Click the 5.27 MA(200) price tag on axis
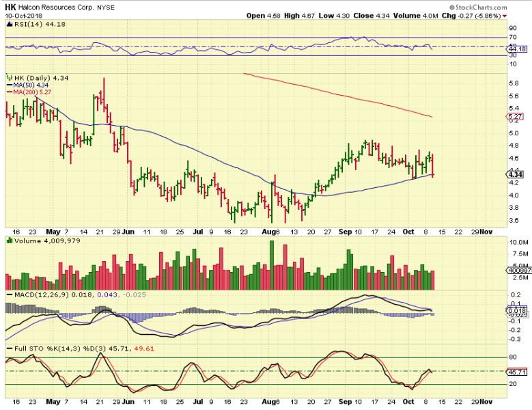This screenshot has height=410, width=532. click(x=515, y=117)
